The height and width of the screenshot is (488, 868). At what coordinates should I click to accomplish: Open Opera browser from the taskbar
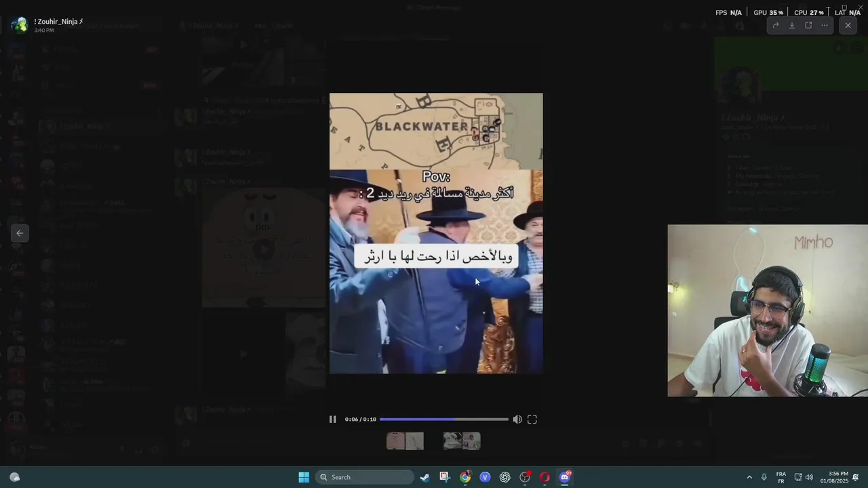click(x=545, y=477)
